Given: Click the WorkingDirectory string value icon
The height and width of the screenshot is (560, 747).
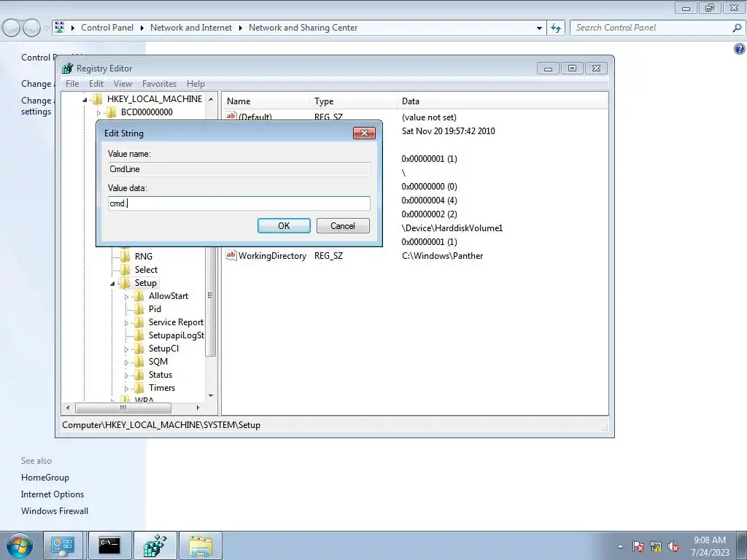Looking at the screenshot, I should (231, 255).
